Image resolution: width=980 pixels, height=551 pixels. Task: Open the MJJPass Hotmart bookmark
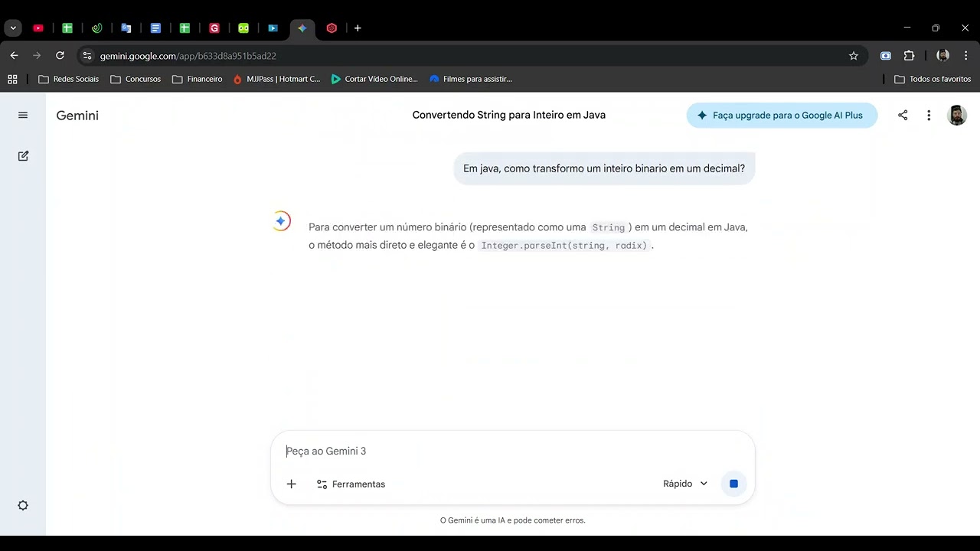[277, 79]
